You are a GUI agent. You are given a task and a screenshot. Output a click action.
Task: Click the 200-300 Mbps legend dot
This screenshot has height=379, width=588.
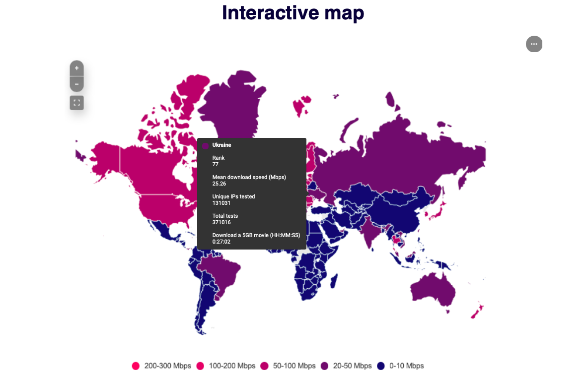136,366
